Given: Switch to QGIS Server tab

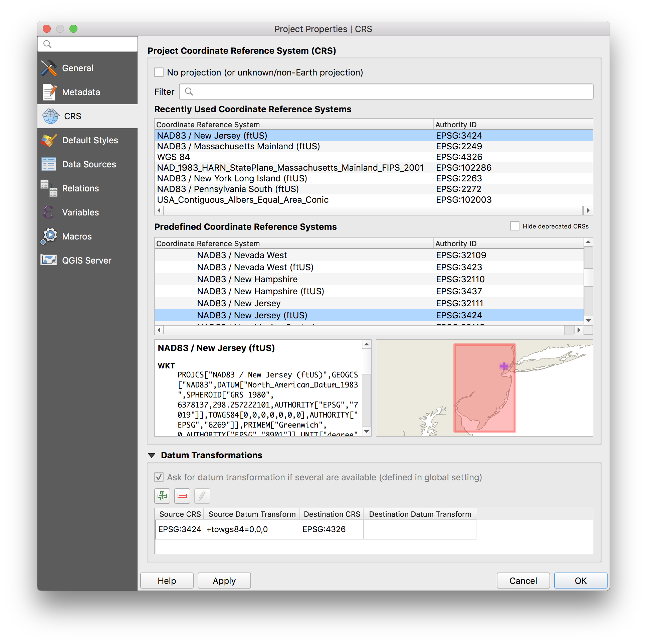Looking at the screenshot, I should point(86,260).
